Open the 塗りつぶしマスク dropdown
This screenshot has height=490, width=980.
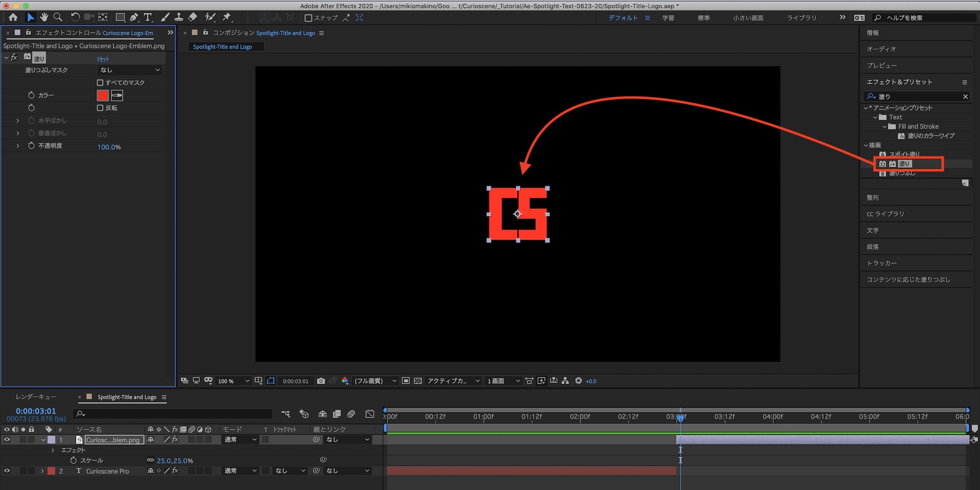(x=129, y=70)
